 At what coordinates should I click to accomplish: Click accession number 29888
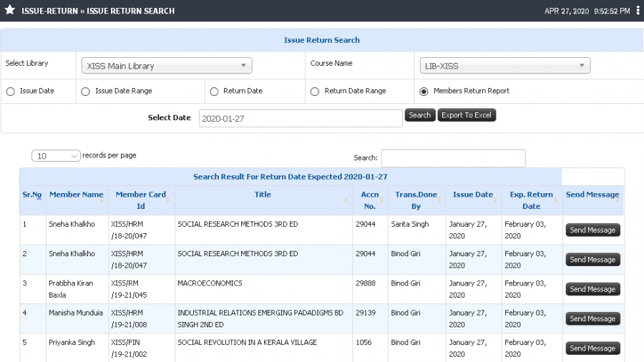(x=366, y=283)
